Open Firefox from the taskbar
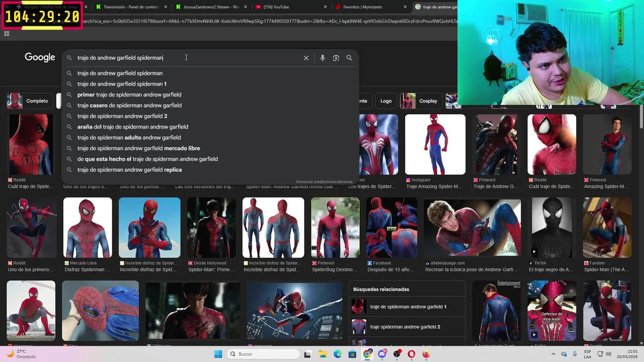Image resolution: width=644 pixels, height=362 pixels. (x=426, y=354)
